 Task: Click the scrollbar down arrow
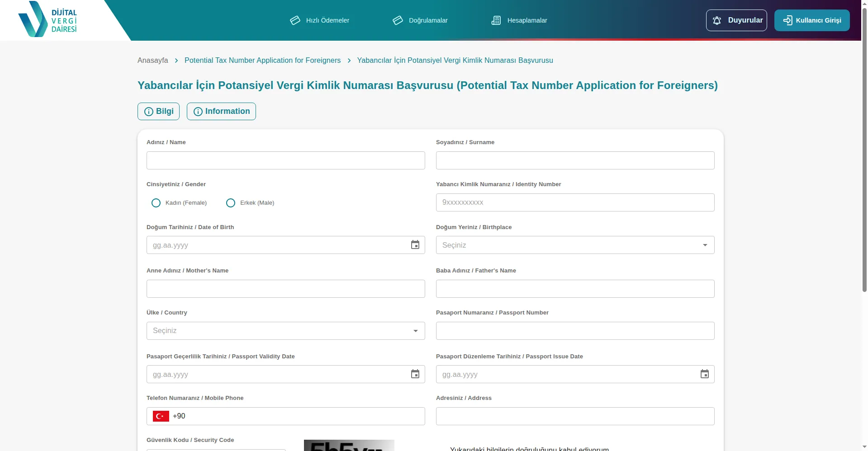(x=864, y=447)
